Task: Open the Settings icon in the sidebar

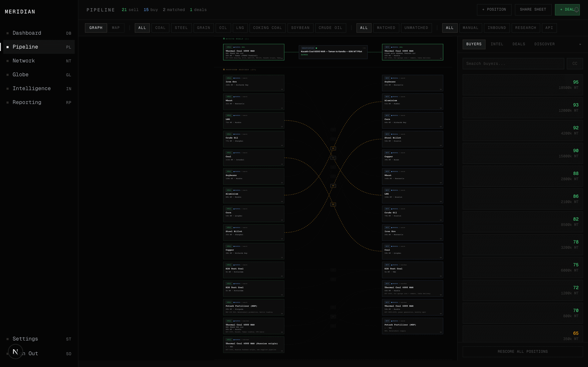Action: click(x=8, y=339)
